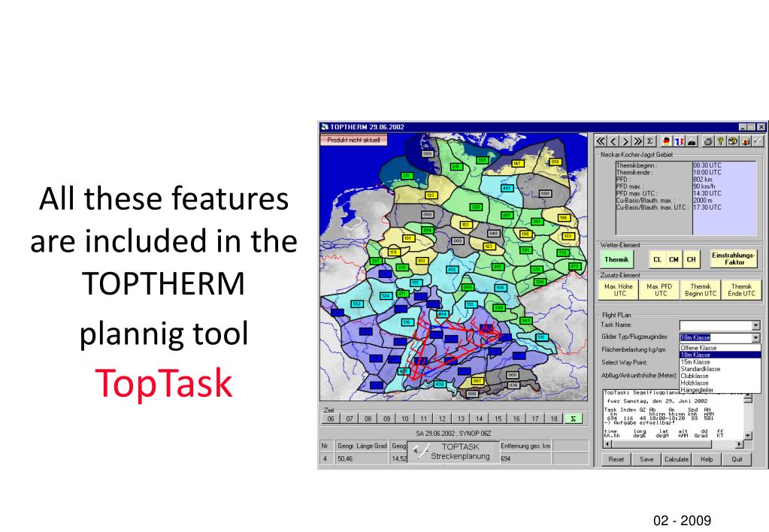
Task: Select hour 13 in Zeit bar
Action: coord(461,419)
